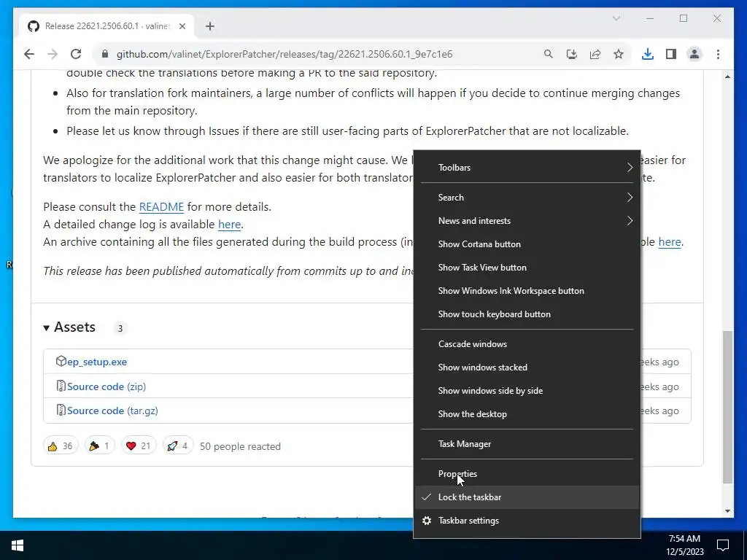747x560 pixels.
Task: Click the archive icon beside Source code (tar.gz)
Action: coord(61,410)
